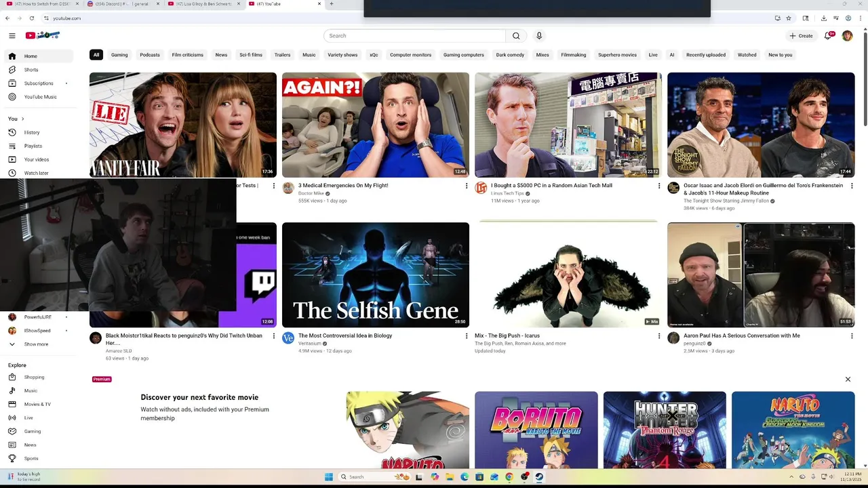Select the Podcasts filter chip
The width and height of the screenshot is (868, 488).
[x=150, y=55]
